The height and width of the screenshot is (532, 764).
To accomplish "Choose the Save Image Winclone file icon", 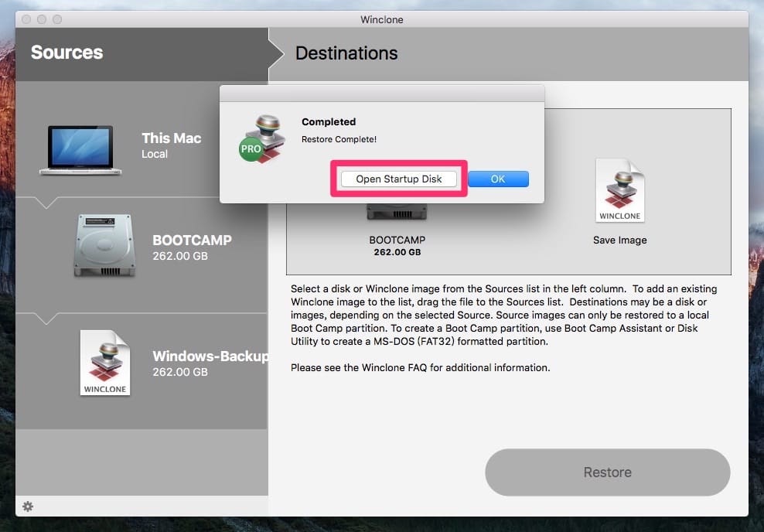I will pyautogui.click(x=619, y=190).
